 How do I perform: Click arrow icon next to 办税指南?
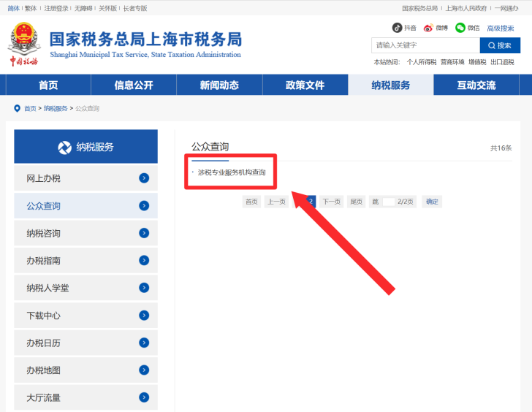[144, 261]
